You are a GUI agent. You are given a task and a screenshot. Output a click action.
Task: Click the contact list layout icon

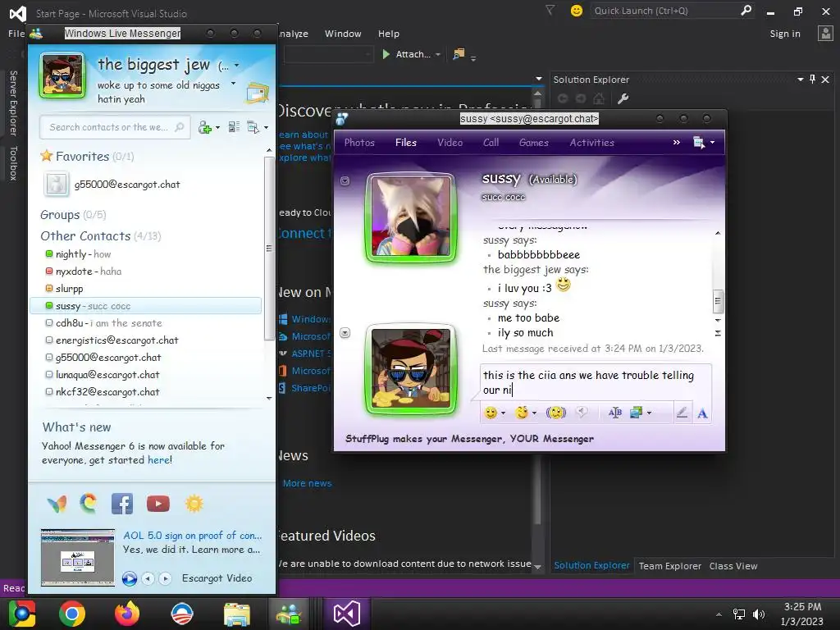click(234, 127)
